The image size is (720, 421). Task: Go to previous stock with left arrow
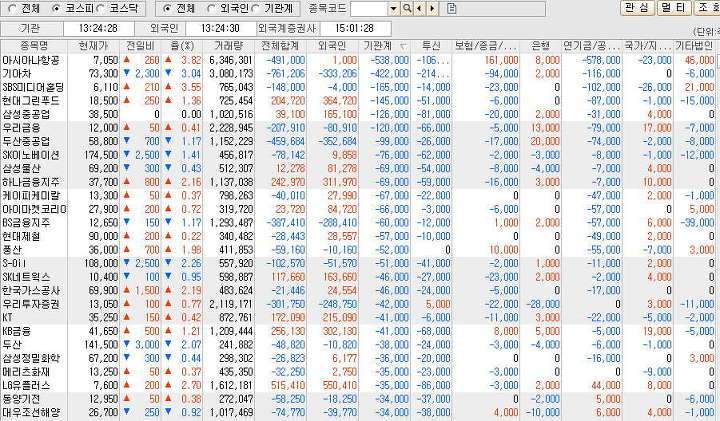tap(419, 8)
